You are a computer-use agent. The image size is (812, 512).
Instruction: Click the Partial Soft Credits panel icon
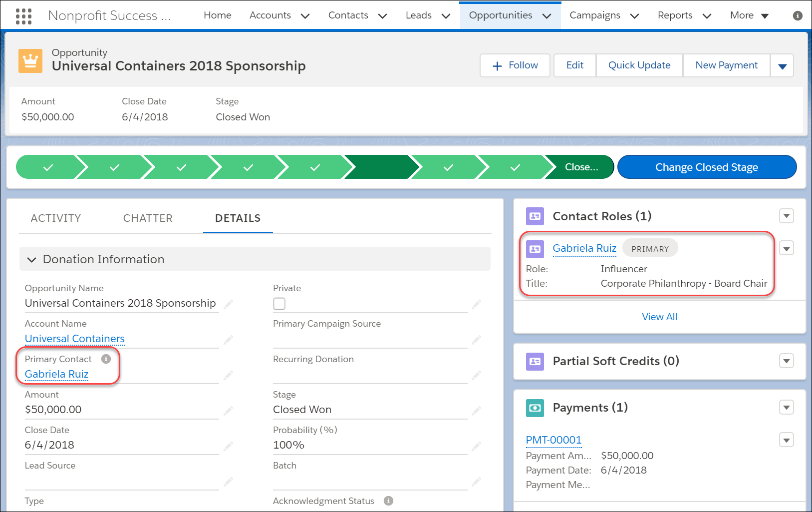(x=535, y=361)
